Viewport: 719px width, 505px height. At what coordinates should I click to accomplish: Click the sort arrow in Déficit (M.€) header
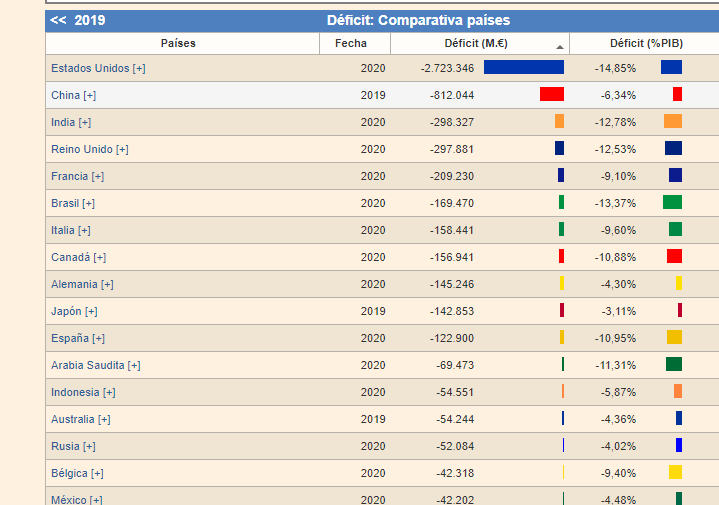[560, 47]
